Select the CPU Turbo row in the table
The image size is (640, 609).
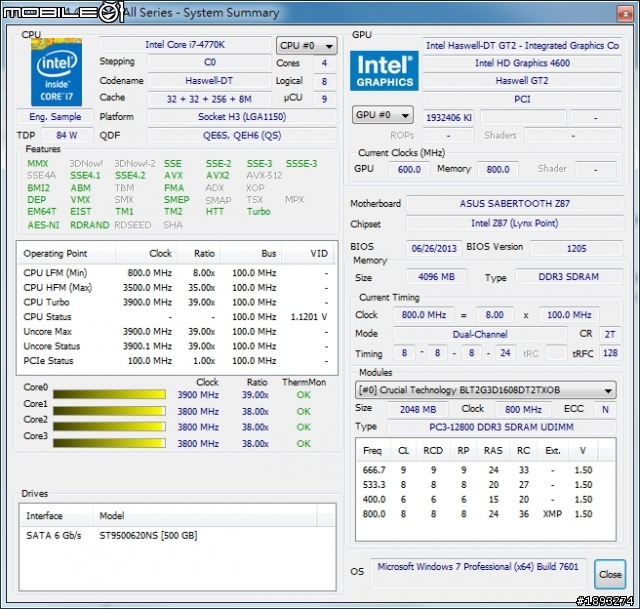click(x=177, y=302)
